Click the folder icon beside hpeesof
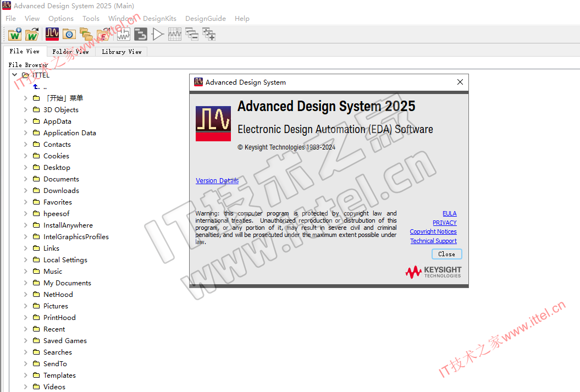 (x=36, y=213)
